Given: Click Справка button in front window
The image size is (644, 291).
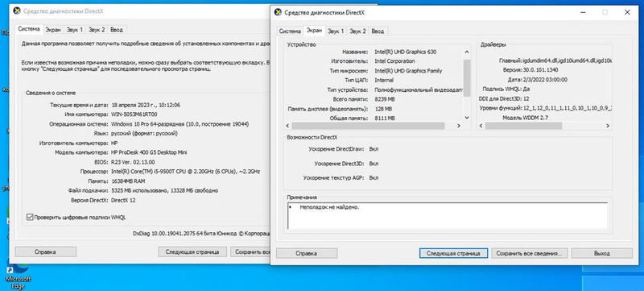Looking at the screenshot, I should pos(307,253).
